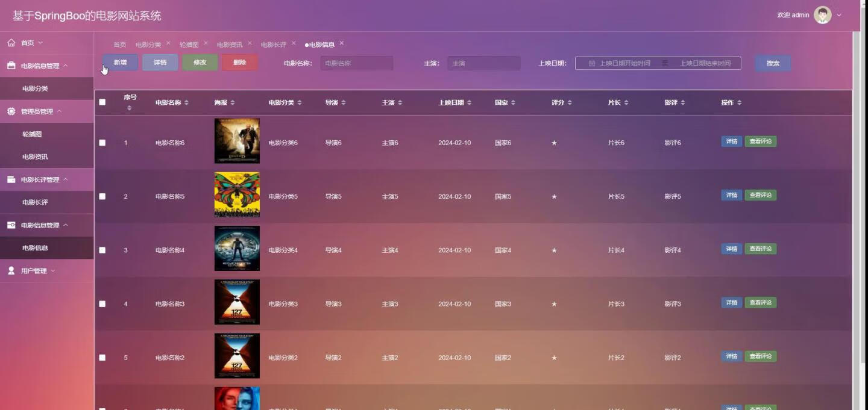
Task: Sort by the 片长 column arrows
Action: (x=626, y=103)
